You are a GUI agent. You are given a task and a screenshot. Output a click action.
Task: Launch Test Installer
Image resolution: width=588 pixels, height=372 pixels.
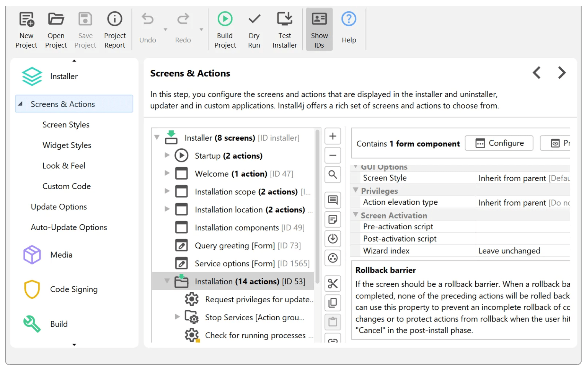(x=285, y=30)
